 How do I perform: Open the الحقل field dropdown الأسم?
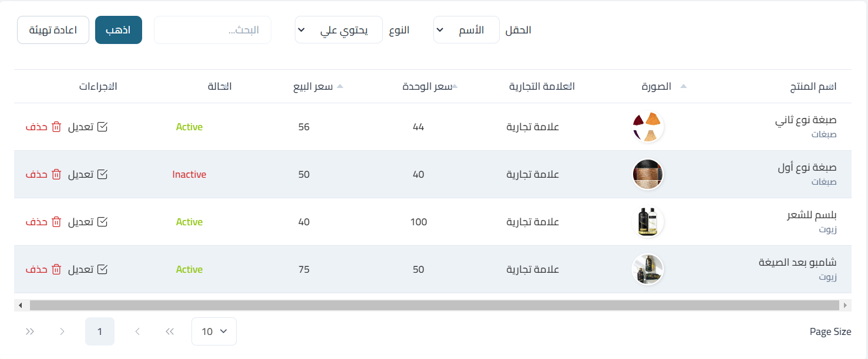point(466,30)
